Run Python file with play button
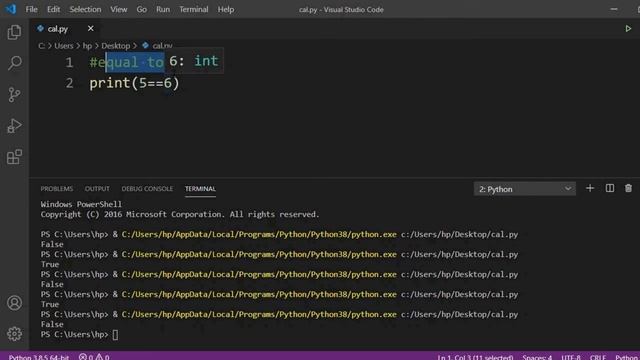The width and height of the screenshot is (640, 360). pyautogui.click(x=628, y=29)
